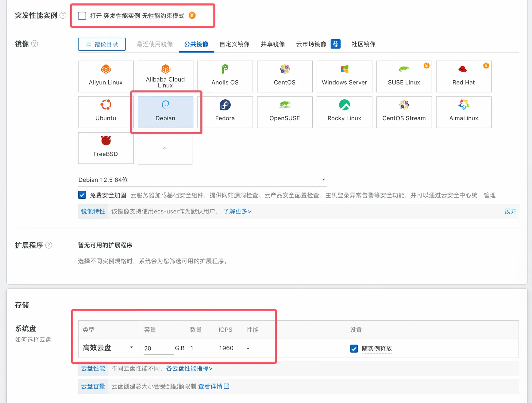This screenshot has width=532, height=403.
Task: Open the 云市场镜像 tab
Action: [x=311, y=44]
